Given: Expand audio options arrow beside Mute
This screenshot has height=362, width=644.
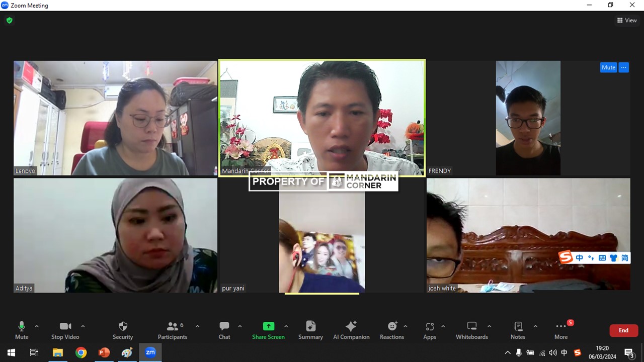Looking at the screenshot, I should (x=37, y=326).
